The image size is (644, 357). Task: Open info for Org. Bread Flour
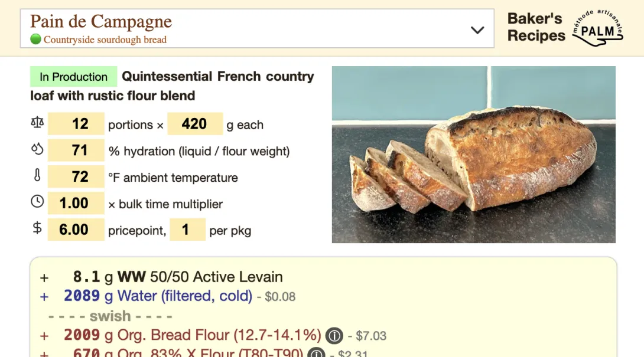point(334,335)
